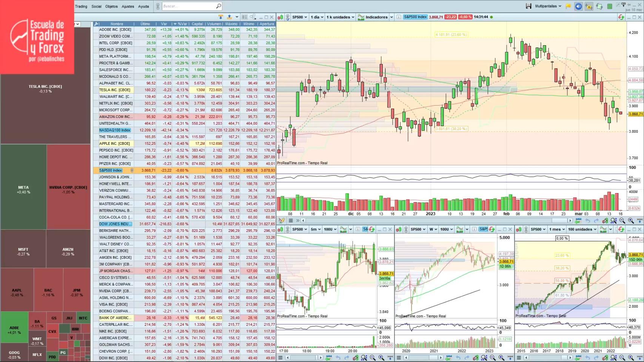Open the '1 mes' timeframe dropdown
The image size is (644, 362).
[x=557, y=229]
